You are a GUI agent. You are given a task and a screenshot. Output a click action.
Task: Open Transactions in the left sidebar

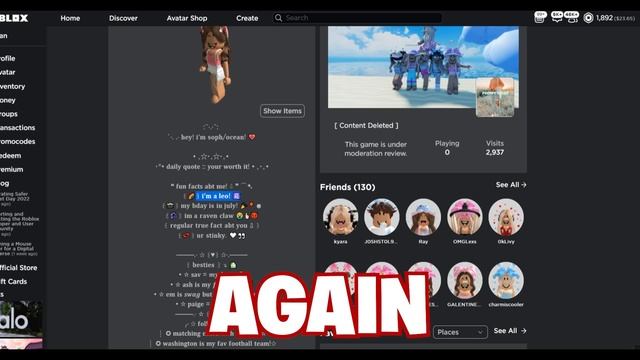pyautogui.click(x=18, y=128)
